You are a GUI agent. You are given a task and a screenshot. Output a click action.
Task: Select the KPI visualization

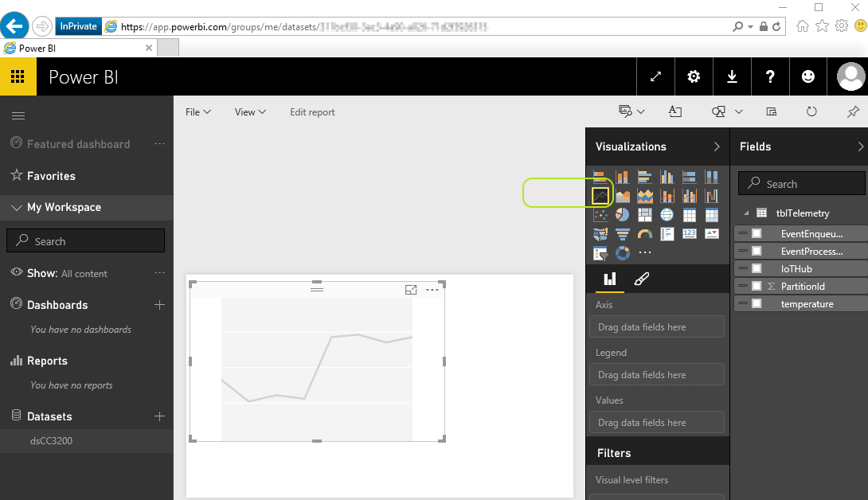[x=711, y=234]
